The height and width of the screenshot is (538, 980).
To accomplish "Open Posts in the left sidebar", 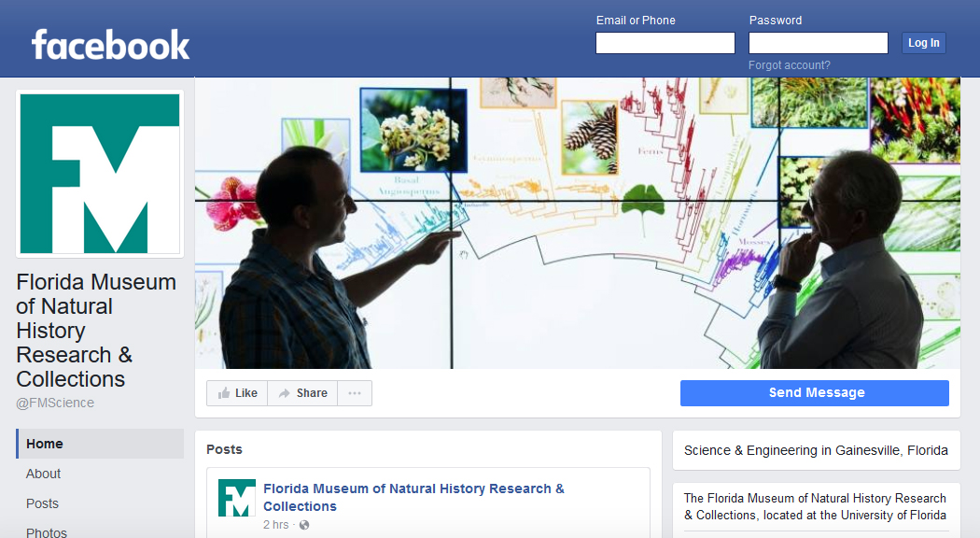I will (42, 503).
